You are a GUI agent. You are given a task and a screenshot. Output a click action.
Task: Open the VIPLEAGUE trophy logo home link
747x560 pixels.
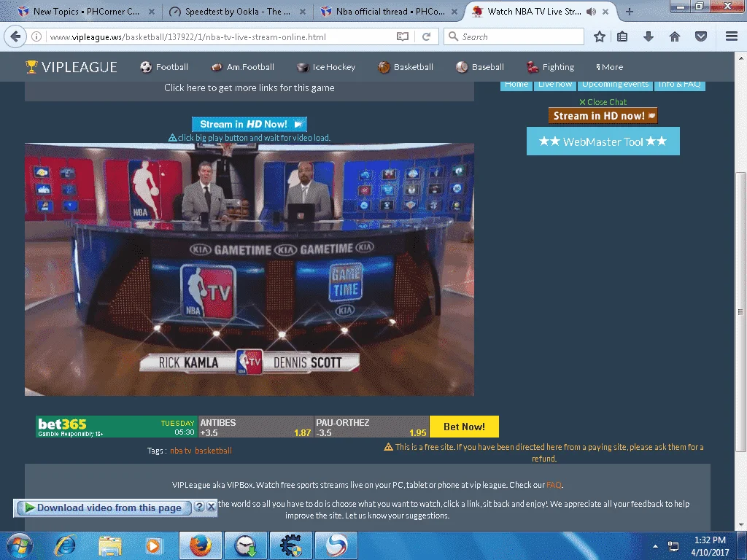(x=71, y=67)
